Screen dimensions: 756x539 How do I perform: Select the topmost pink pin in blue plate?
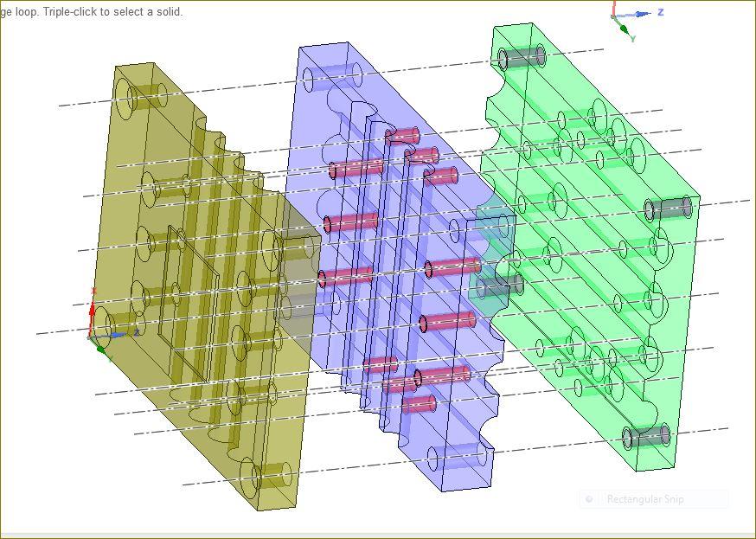[402, 136]
